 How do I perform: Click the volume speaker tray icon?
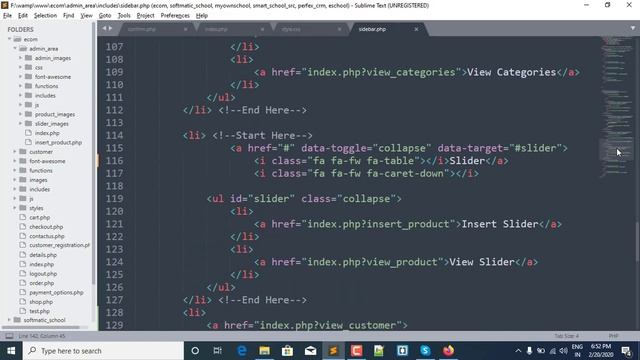(x=564, y=351)
